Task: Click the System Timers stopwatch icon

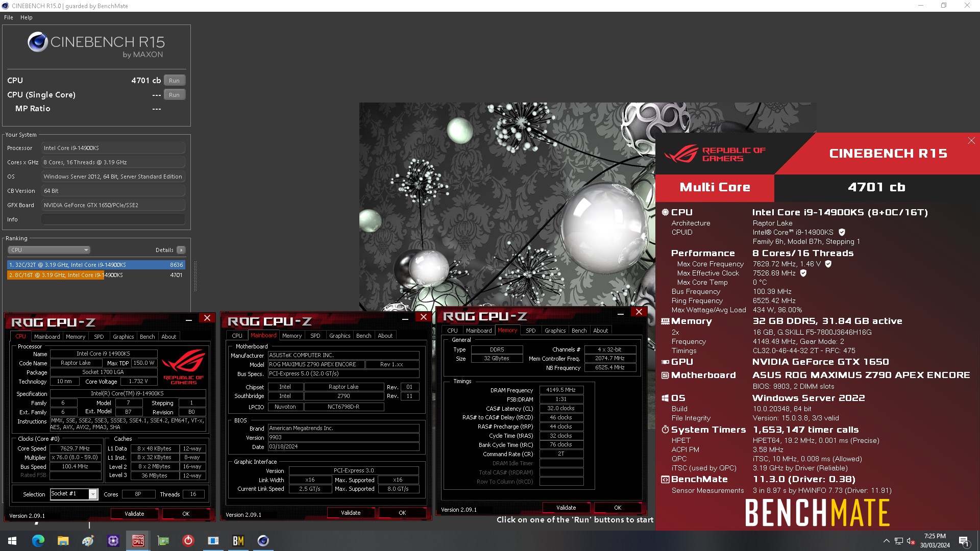Action: (x=665, y=430)
